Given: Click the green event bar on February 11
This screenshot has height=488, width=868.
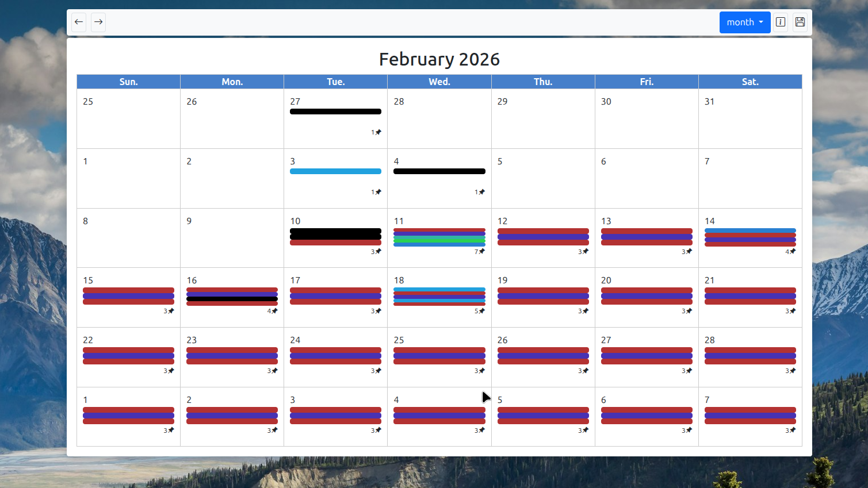Looking at the screenshot, I should [x=439, y=239].
